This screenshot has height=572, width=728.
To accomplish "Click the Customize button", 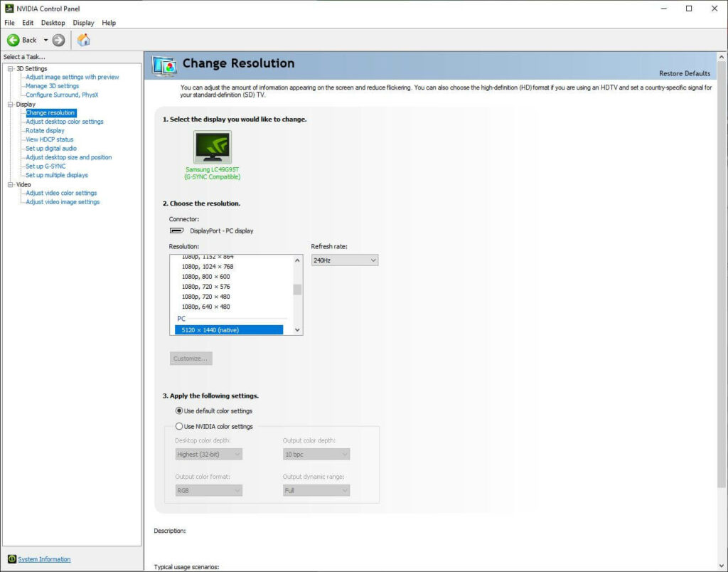I will click(x=191, y=359).
